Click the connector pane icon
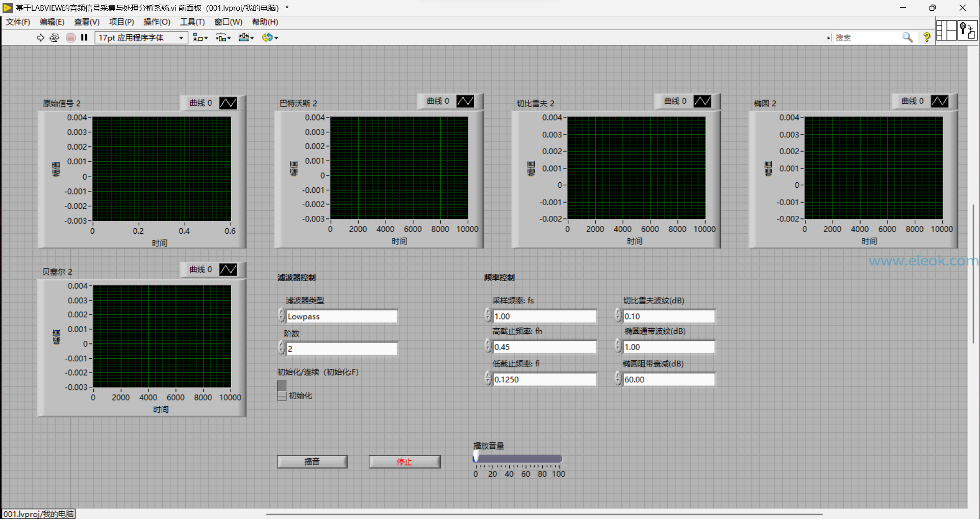Screen dimensions: 980x519 point(946,31)
